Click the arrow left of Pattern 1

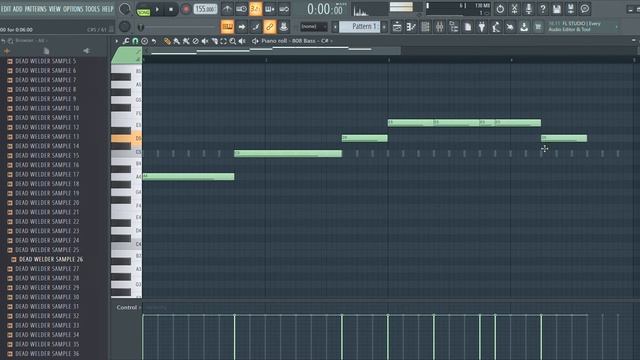(x=335, y=27)
